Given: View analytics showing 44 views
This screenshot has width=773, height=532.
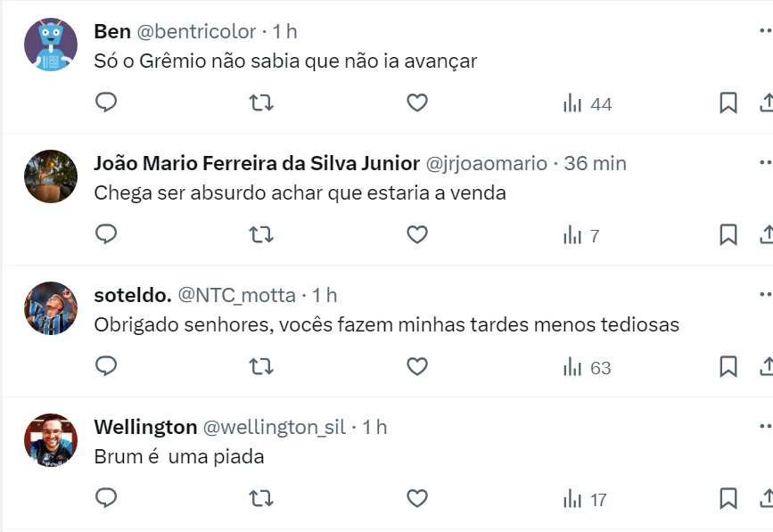Looking at the screenshot, I should click(x=588, y=104).
